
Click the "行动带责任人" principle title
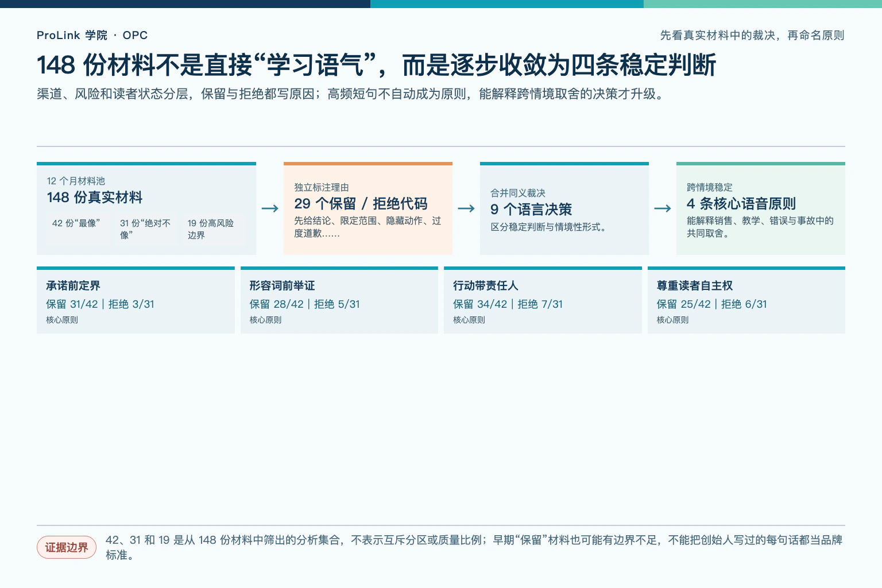coord(486,285)
